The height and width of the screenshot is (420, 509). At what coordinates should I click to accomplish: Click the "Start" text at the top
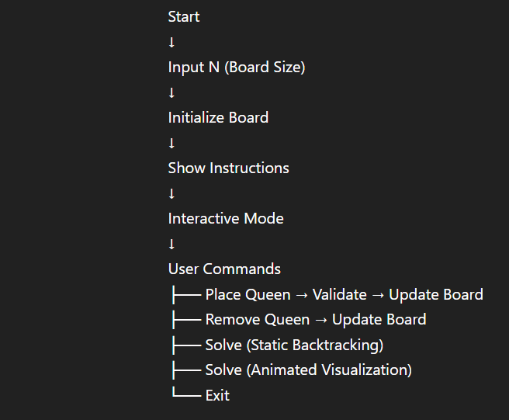184,16
